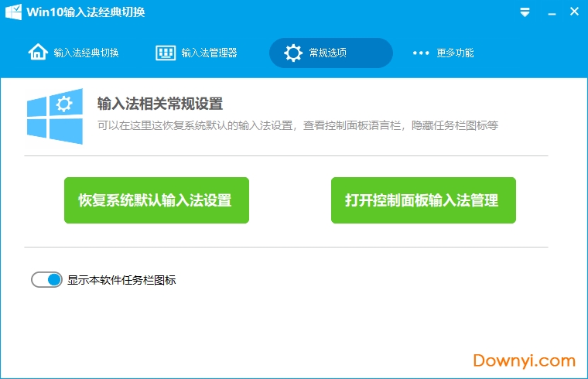Click the three-dots icon for 更多功能
The width and height of the screenshot is (588, 379).
point(420,53)
